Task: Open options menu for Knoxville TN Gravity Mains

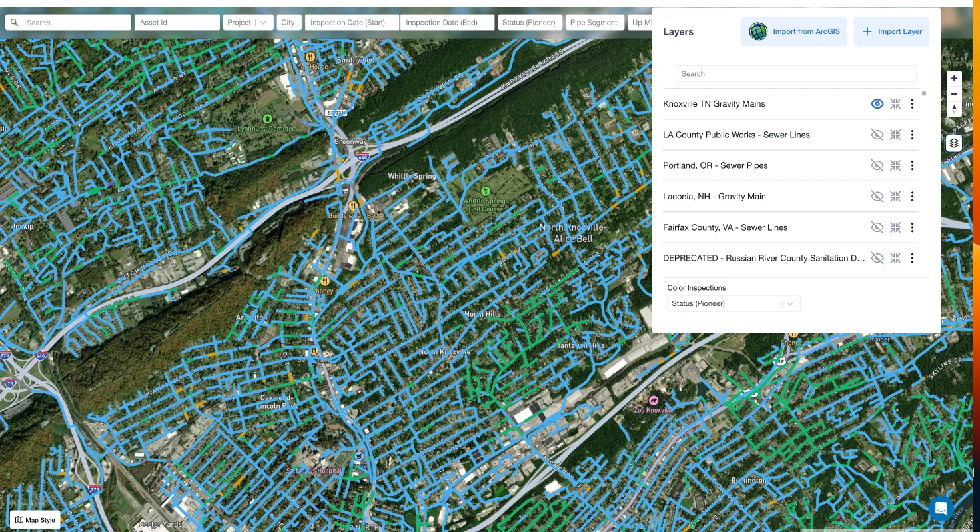Action: (913, 104)
